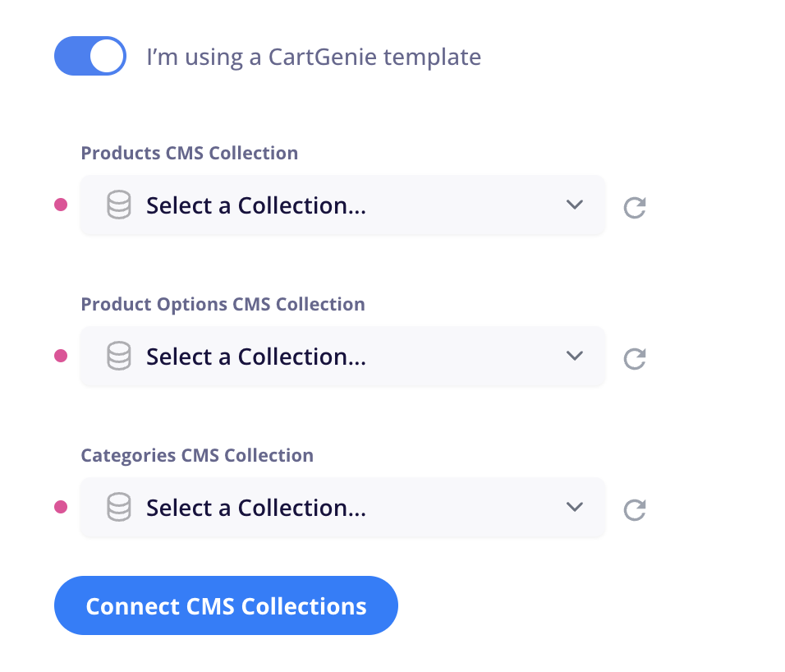Toggle the CartGenie template switch
This screenshot has height=672, width=785.
tap(90, 56)
